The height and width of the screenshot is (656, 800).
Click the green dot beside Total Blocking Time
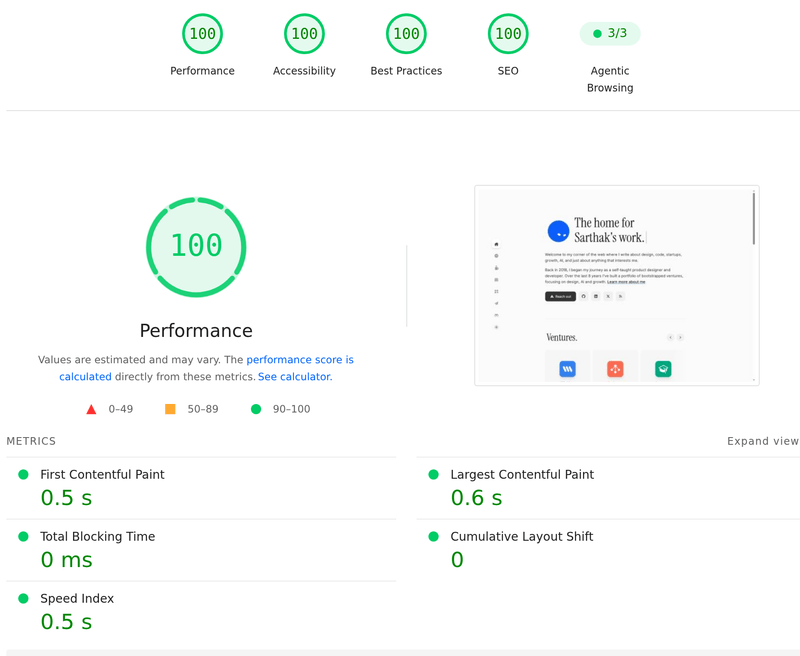23,536
